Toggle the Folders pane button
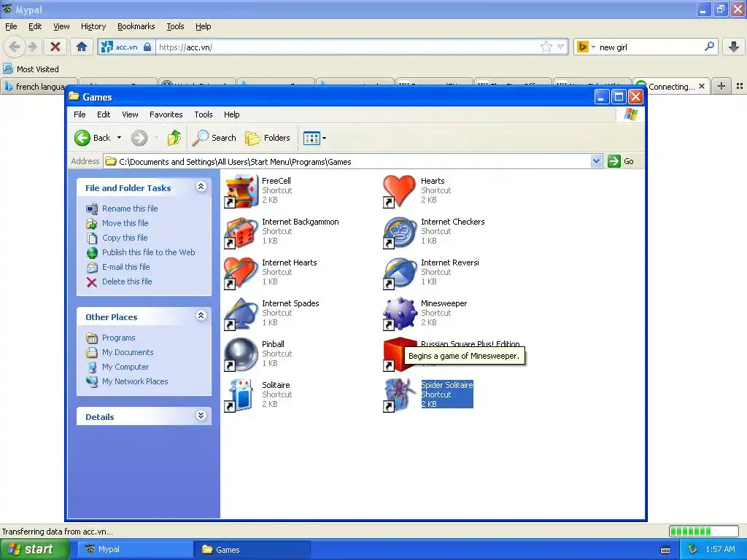 click(268, 138)
